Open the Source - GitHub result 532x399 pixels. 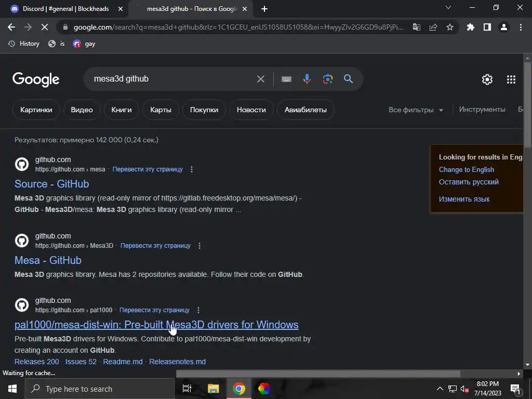tap(51, 184)
